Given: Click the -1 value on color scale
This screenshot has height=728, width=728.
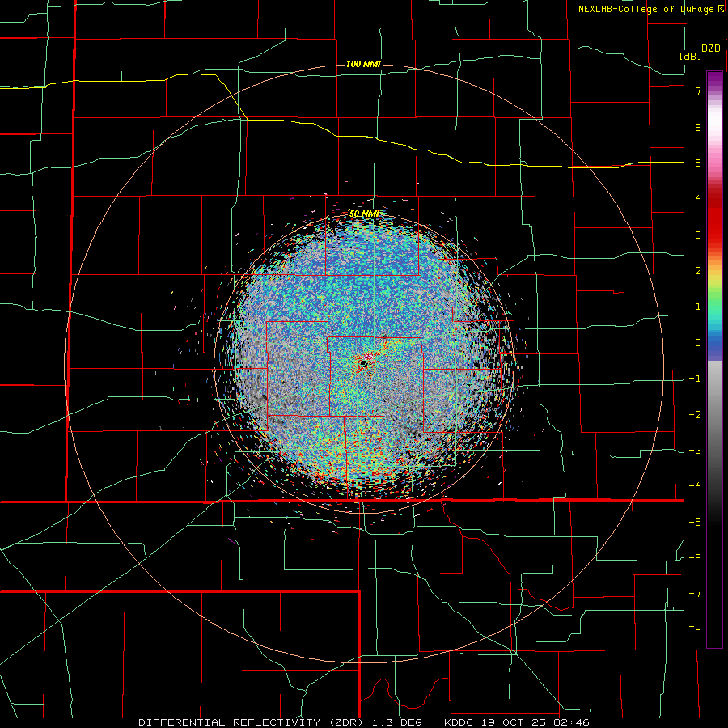Looking at the screenshot, I should [x=695, y=379].
